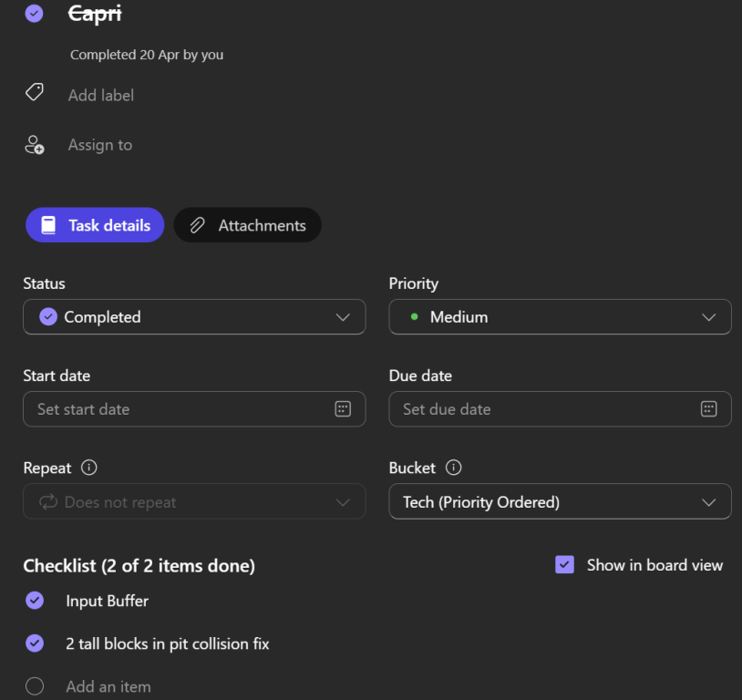Uncheck the Capri task completion circle
This screenshot has height=700, width=742.
coord(34,14)
